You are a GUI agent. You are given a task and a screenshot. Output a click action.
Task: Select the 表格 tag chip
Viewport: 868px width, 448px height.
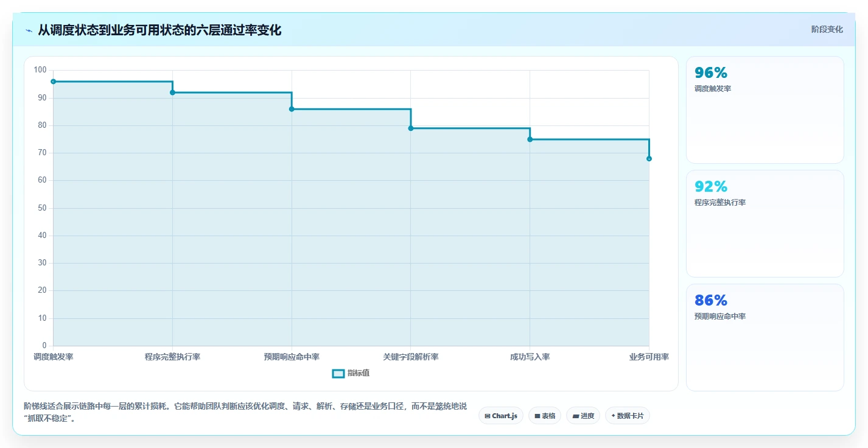545,416
